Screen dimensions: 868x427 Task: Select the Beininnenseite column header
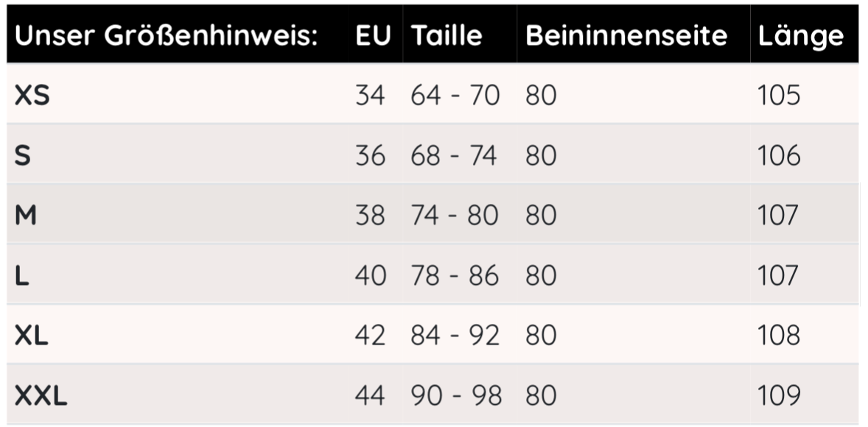[x=626, y=36]
